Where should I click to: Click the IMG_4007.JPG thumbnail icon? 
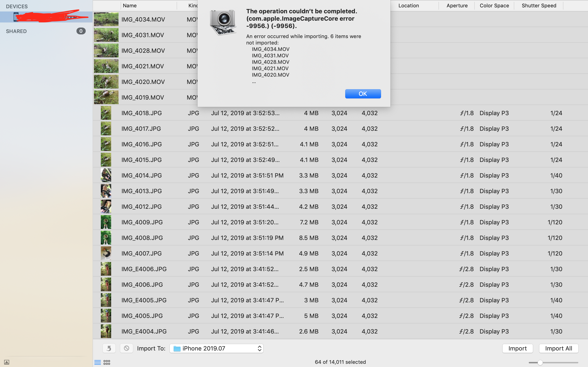click(106, 253)
